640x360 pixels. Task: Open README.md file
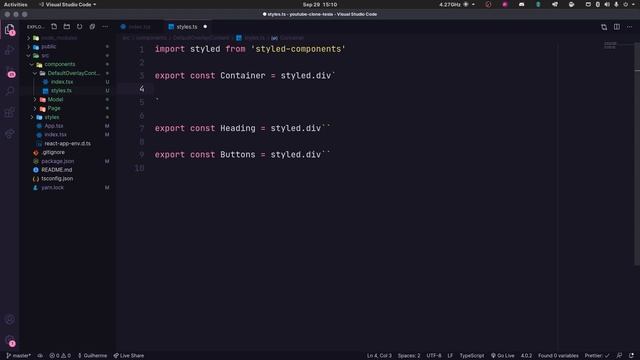pyautogui.click(x=68, y=170)
